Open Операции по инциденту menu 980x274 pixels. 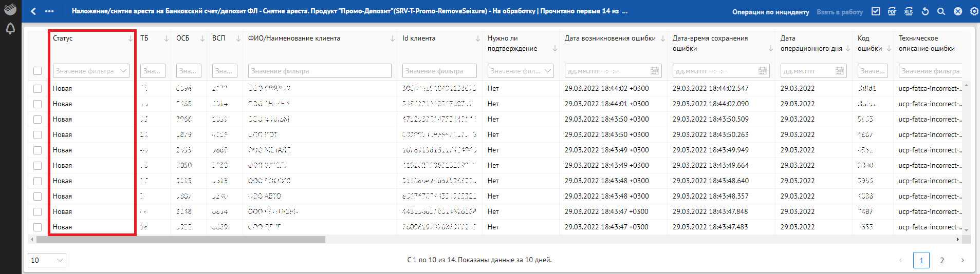coord(770,12)
